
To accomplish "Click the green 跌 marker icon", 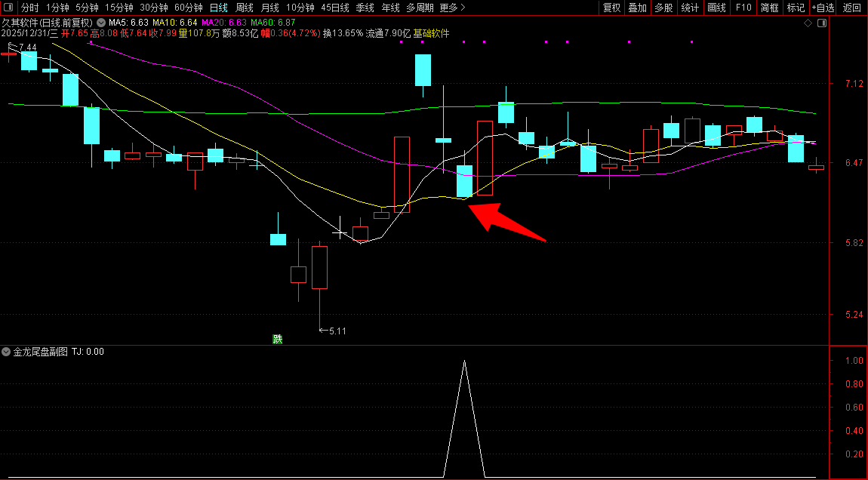I will coord(278,339).
